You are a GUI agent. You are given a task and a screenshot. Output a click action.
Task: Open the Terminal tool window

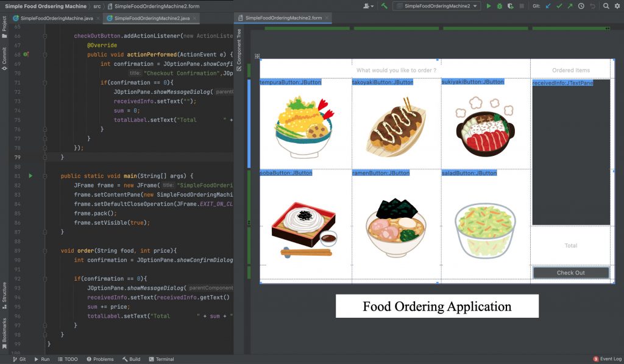[161, 359]
